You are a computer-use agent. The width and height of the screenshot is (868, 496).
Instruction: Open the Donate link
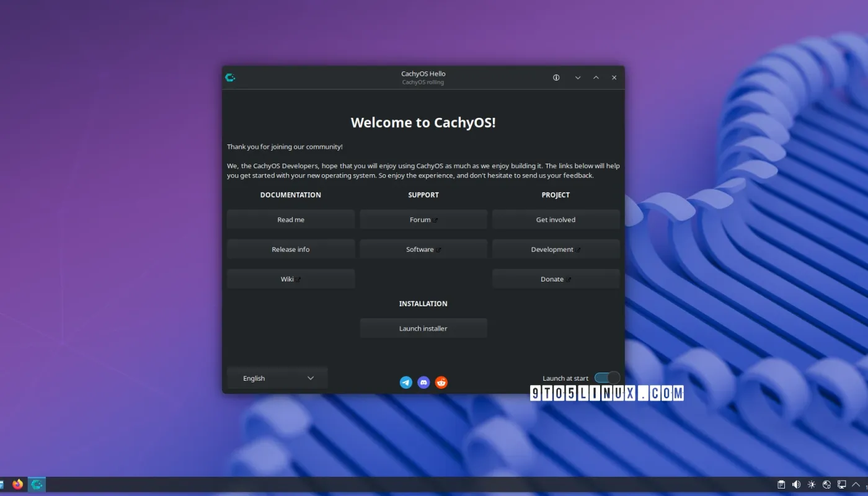[556, 279]
